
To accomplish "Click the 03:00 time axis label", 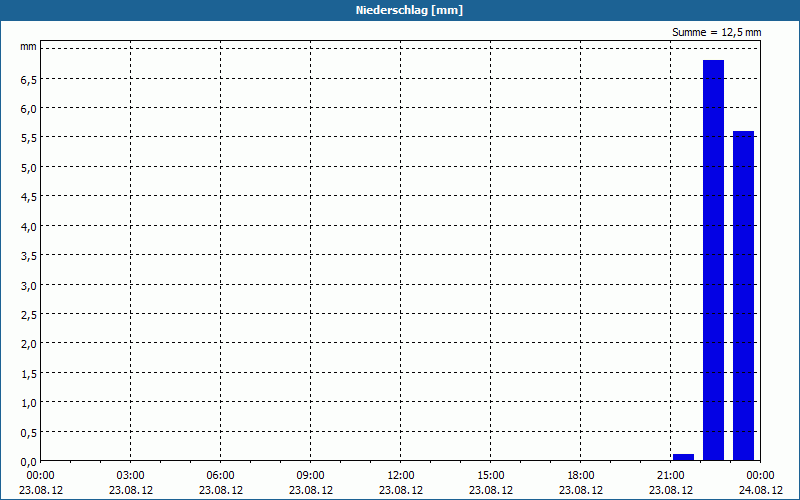I will click(x=131, y=476).
